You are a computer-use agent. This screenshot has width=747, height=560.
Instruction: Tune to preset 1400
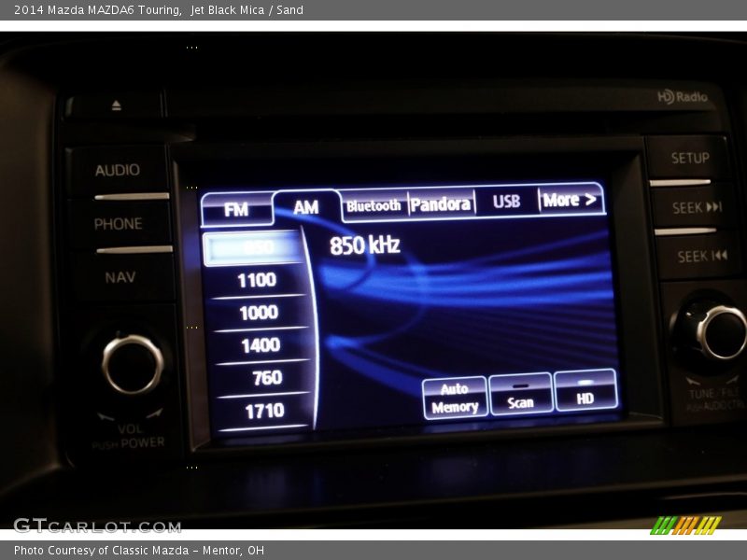click(261, 345)
